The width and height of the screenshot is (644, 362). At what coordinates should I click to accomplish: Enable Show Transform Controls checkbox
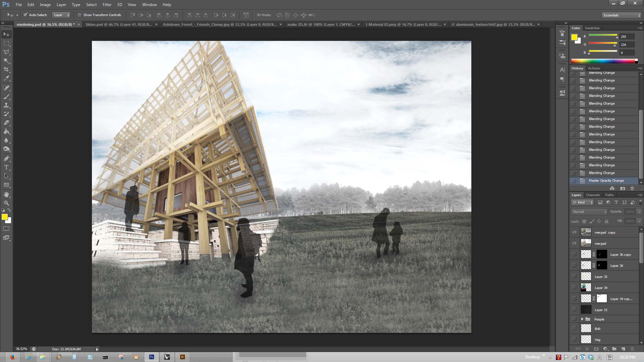(79, 15)
